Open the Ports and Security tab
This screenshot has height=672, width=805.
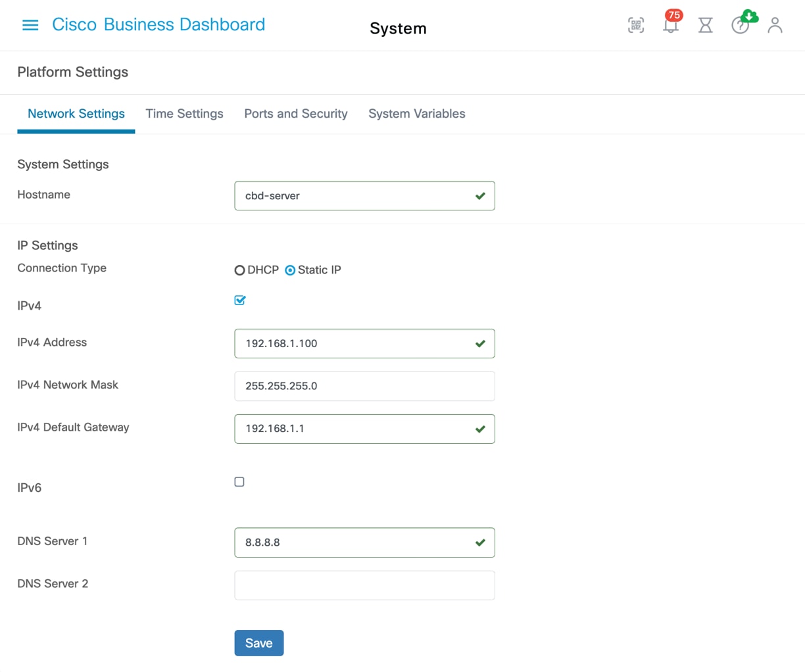(296, 114)
